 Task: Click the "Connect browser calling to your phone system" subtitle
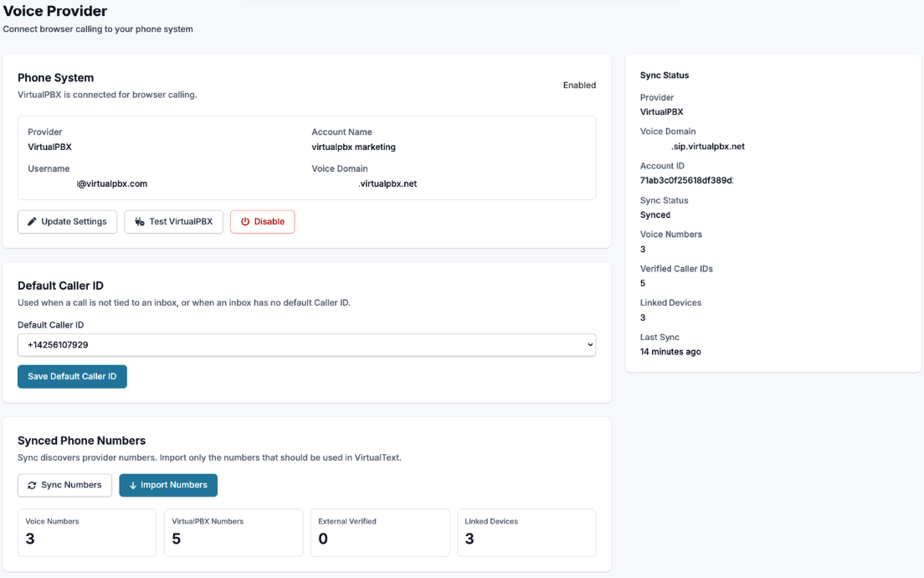(x=98, y=28)
